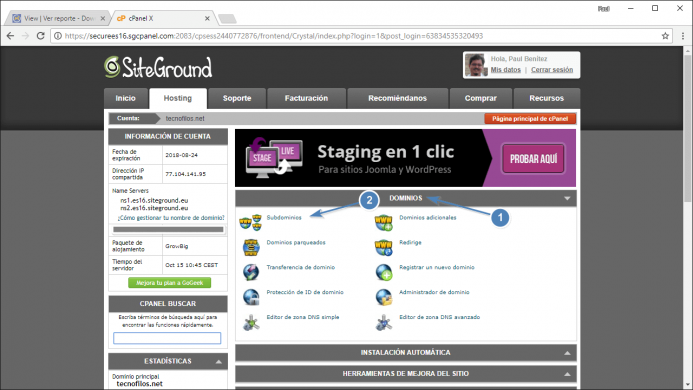693x390 pixels.
Task: Click Administrador de dominio text link
Action: 434,292
